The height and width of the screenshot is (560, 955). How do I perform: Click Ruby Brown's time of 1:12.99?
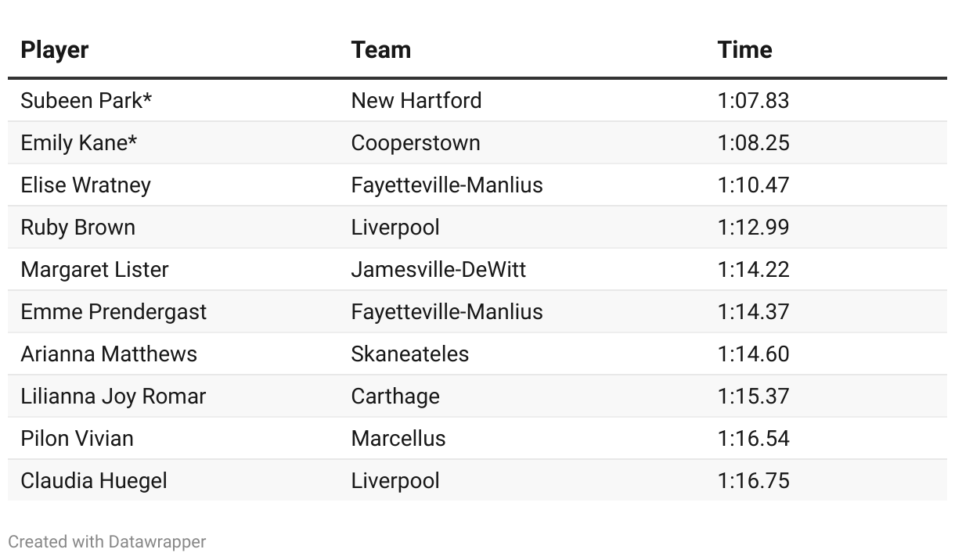[x=753, y=228]
